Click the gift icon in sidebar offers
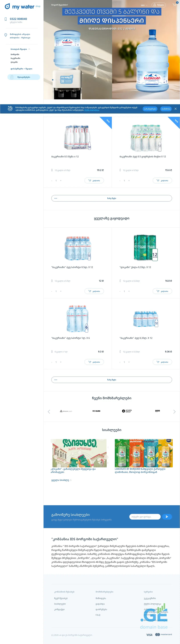Viewport: 180px width, 644px height. pyautogui.click(x=12, y=77)
